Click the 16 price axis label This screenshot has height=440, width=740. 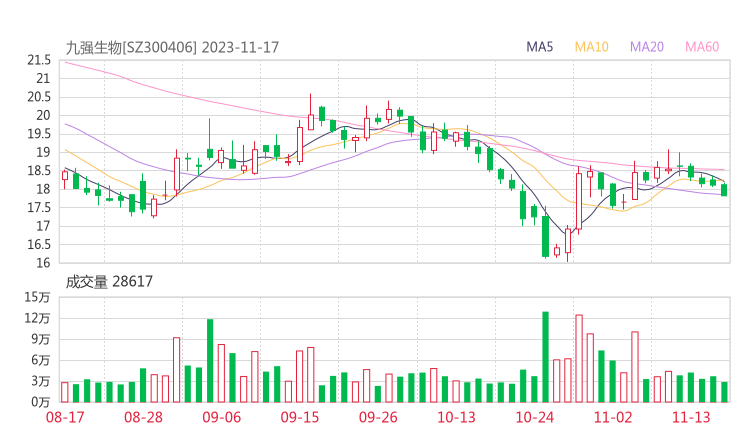pos(43,262)
